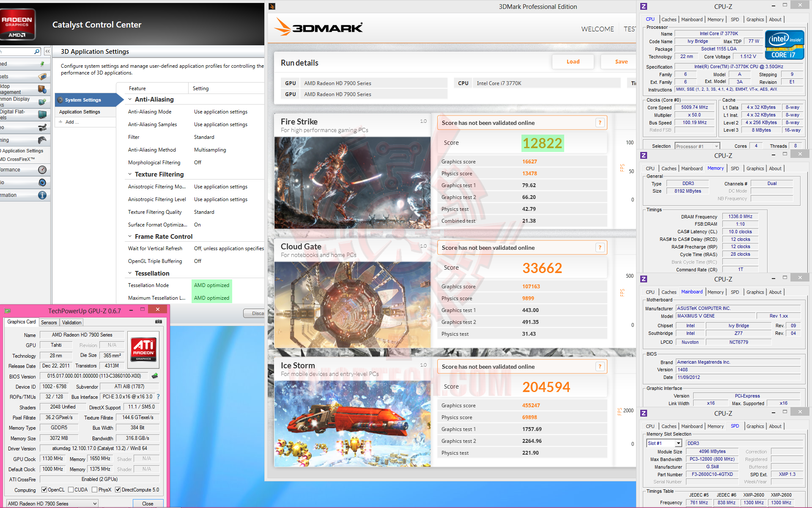Image resolution: width=812 pixels, height=508 pixels.
Task: Click Add... under Application Settings
Action: (69, 122)
